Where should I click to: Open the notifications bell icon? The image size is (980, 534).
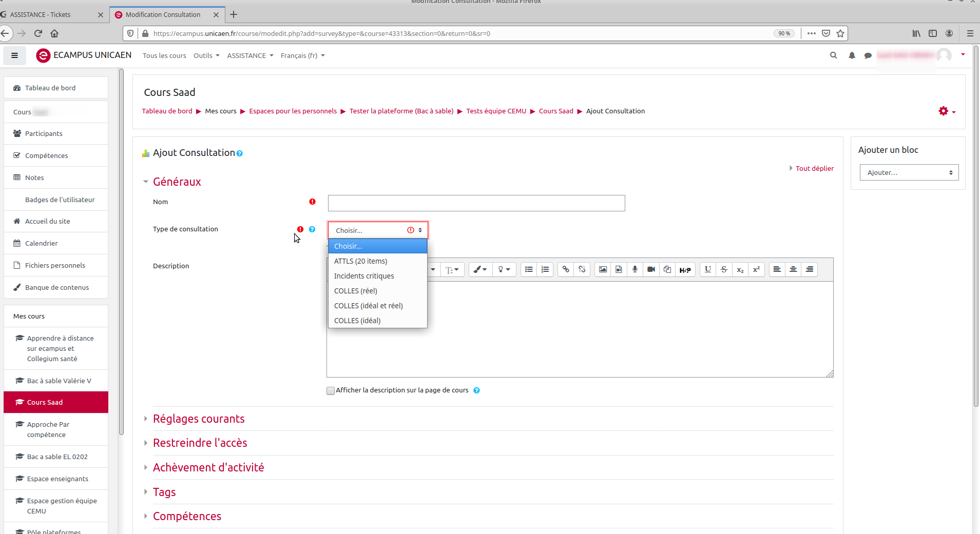click(852, 55)
